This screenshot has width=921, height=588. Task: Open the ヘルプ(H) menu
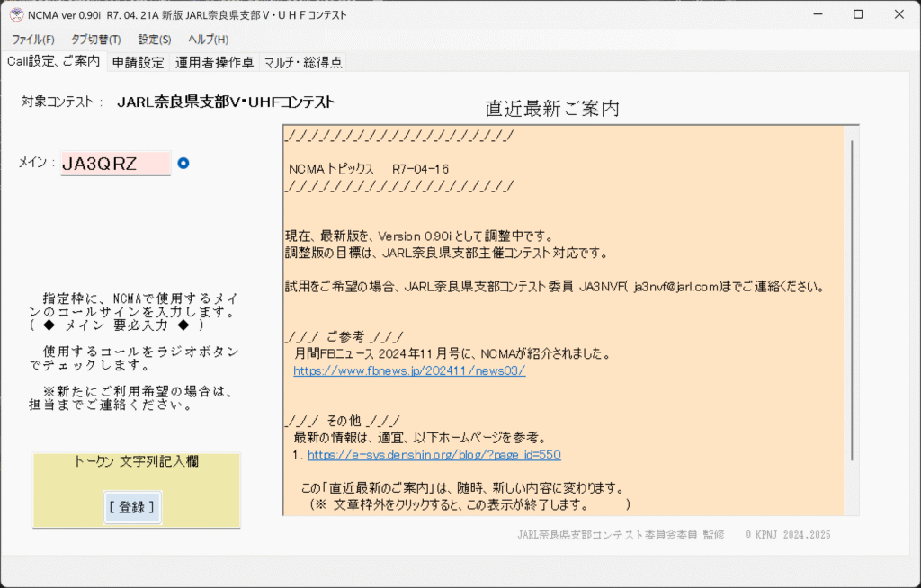[x=208, y=40]
